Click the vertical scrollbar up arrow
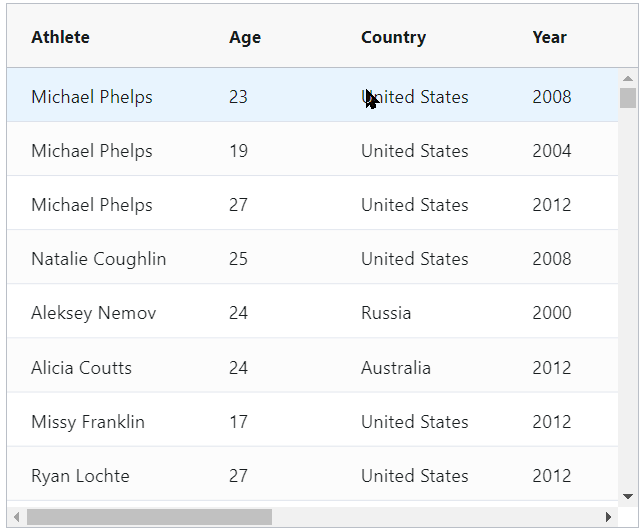644x532 pixels. (x=628, y=78)
